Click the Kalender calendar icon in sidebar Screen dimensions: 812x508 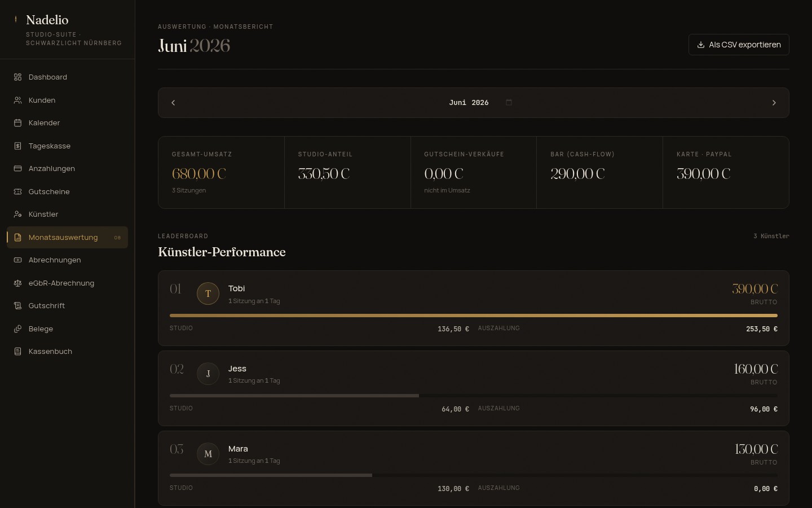tap(17, 123)
